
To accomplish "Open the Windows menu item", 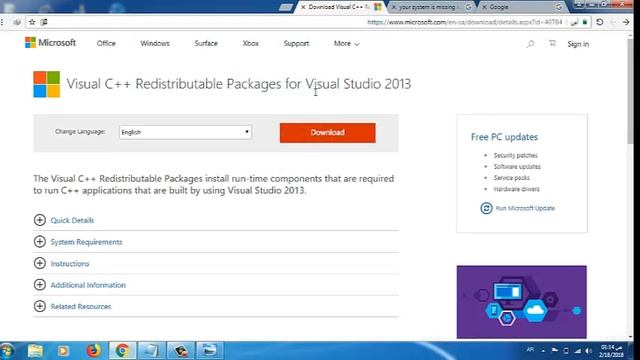I will click(x=155, y=43).
